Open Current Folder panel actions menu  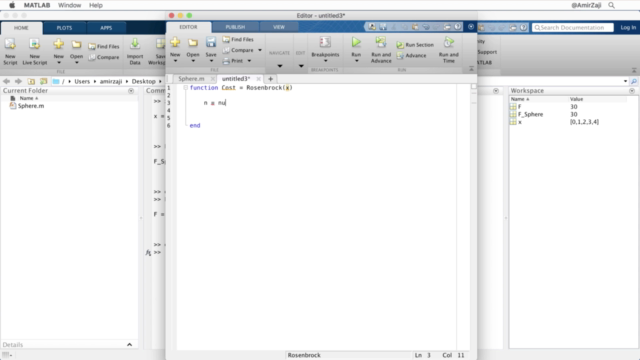pos(131,91)
